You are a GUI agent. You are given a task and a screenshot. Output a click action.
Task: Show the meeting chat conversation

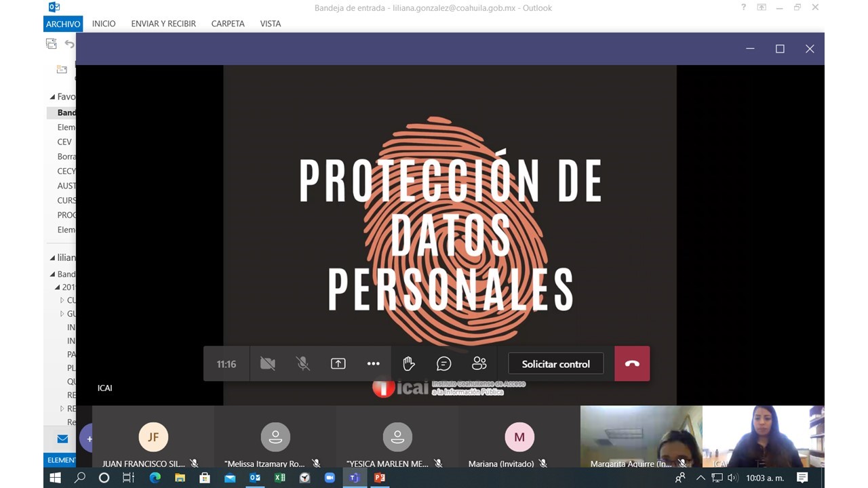pyautogui.click(x=444, y=364)
